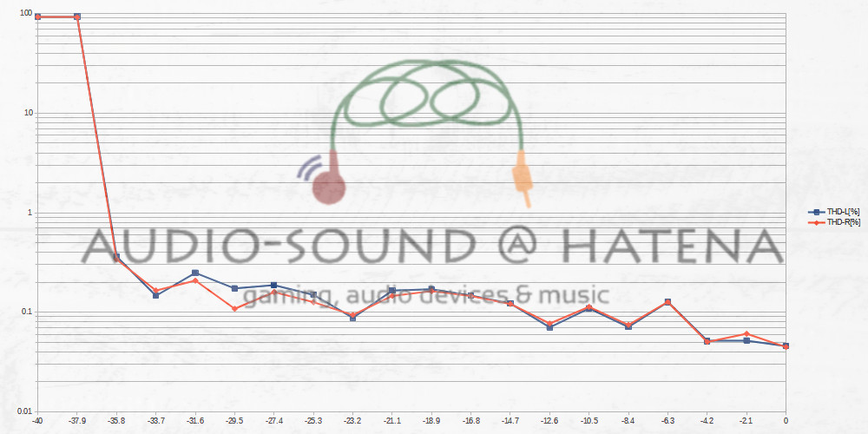868x434 pixels.
Task: Click the y-axis label 0.01
Action: pyautogui.click(x=25, y=411)
